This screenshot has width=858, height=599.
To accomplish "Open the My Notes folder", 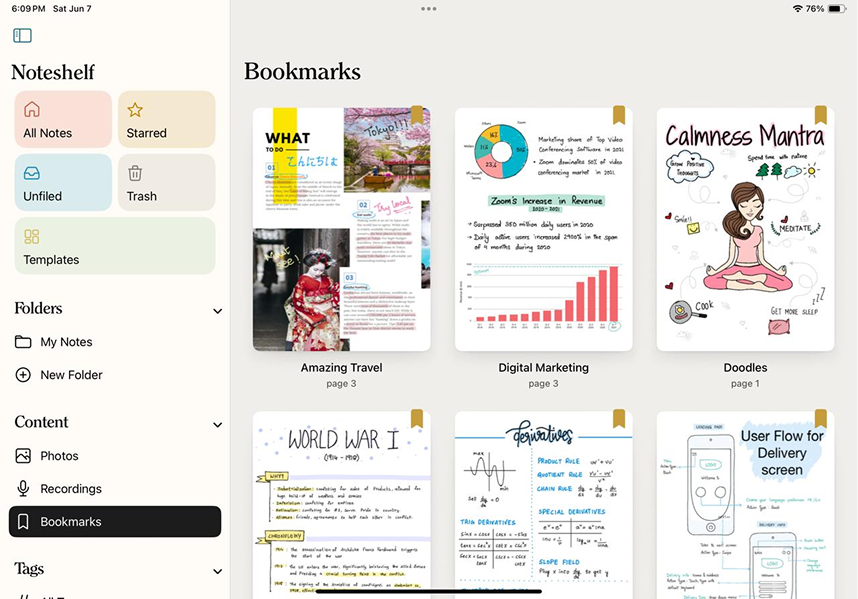I will coord(66,342).
